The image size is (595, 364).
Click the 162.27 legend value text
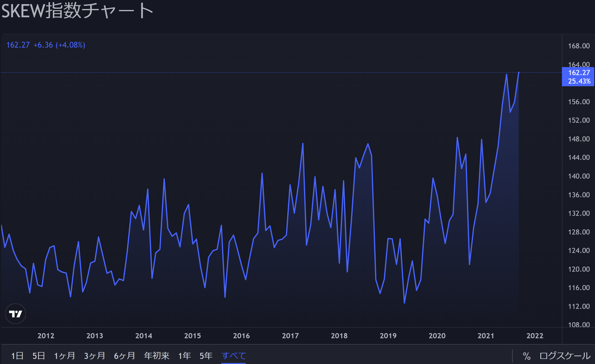[x=18, y=45]
